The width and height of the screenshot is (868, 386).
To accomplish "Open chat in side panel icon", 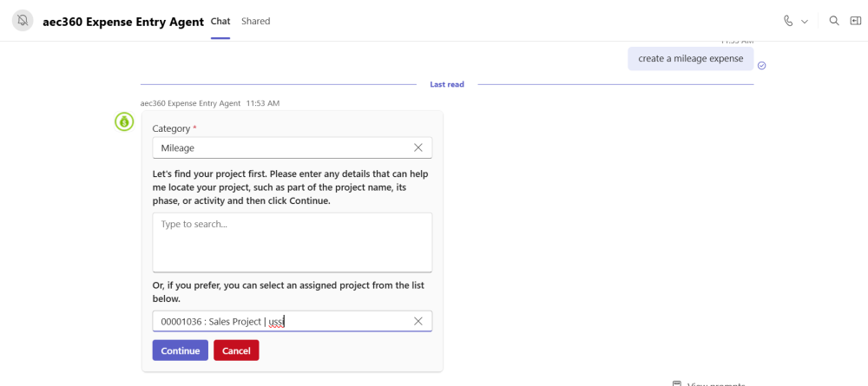I will (x=856, y=21).
